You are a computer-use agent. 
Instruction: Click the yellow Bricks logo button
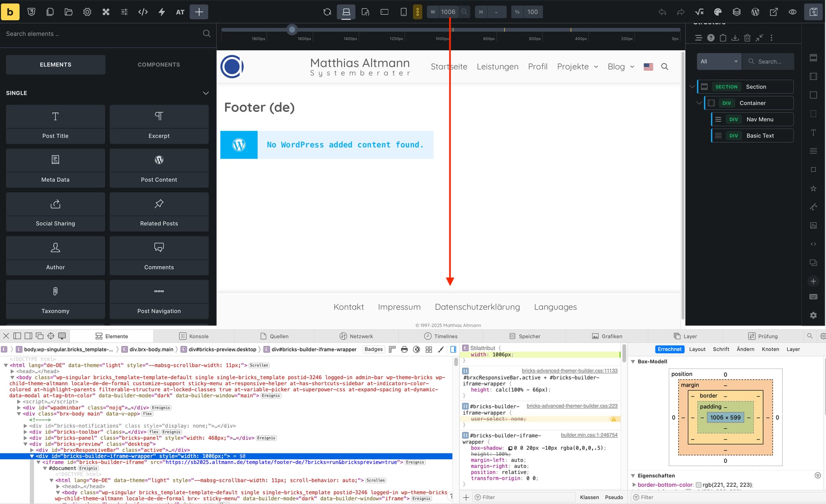pyautogui.click(x=10, y=12)
